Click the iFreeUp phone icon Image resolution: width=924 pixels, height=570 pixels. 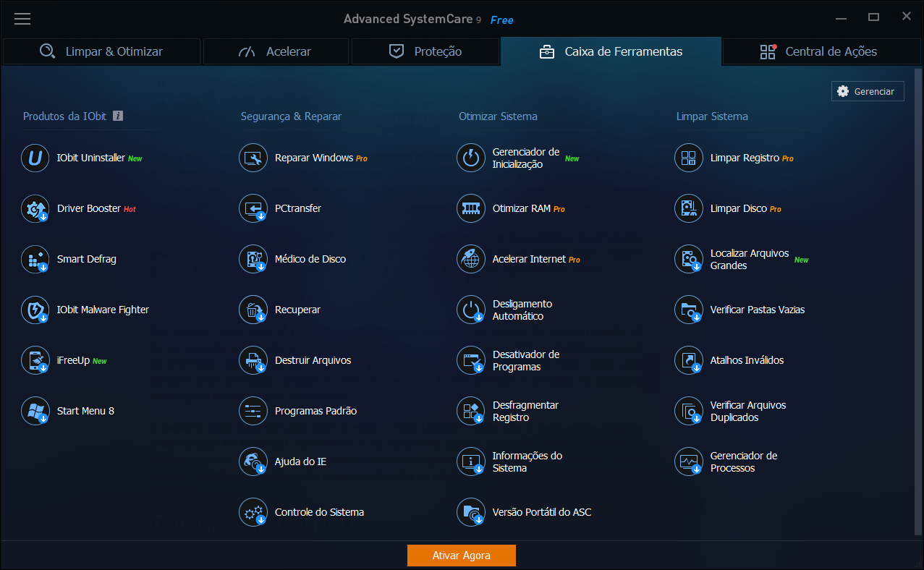35,360
